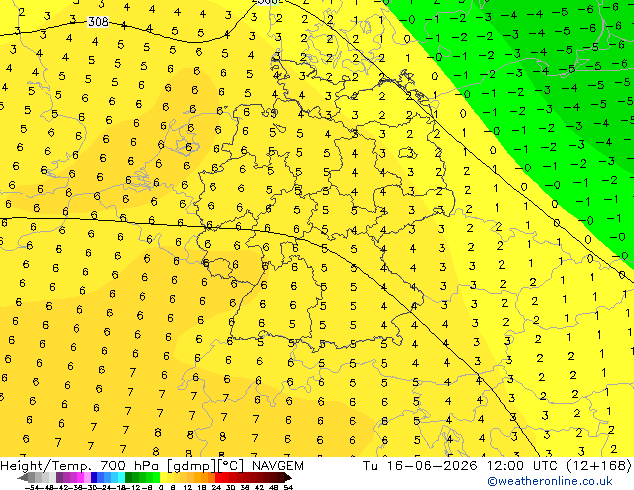Select the dark blue swatch near -30 in legend
Screen dimensions: 634x490
(94, 478)
